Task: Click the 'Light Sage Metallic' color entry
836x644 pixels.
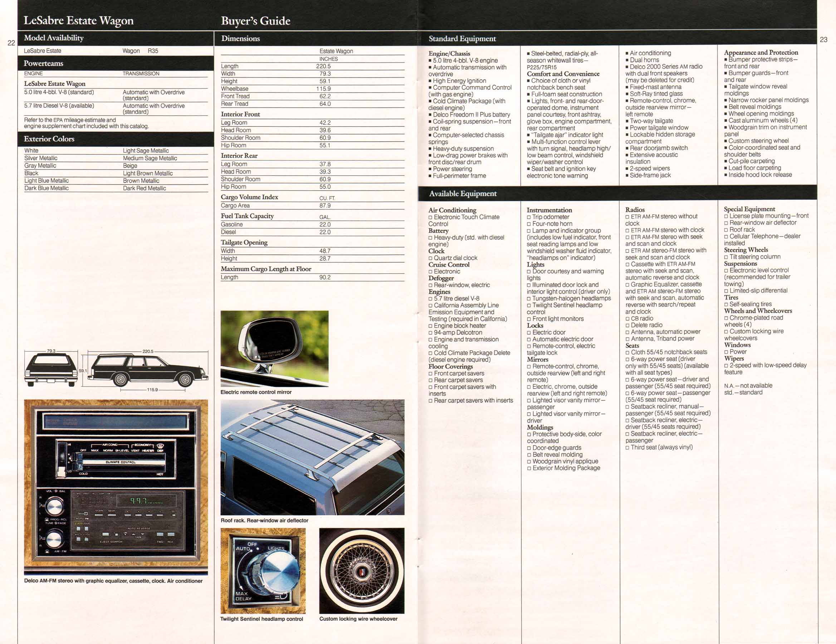Action: (x=146, y=151)
